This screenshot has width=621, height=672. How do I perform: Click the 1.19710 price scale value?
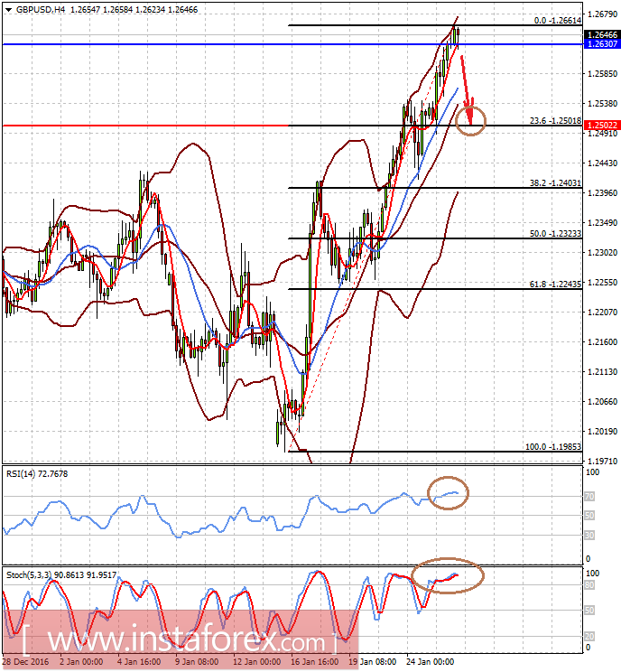pyautogui.click(x=603, y=461)
